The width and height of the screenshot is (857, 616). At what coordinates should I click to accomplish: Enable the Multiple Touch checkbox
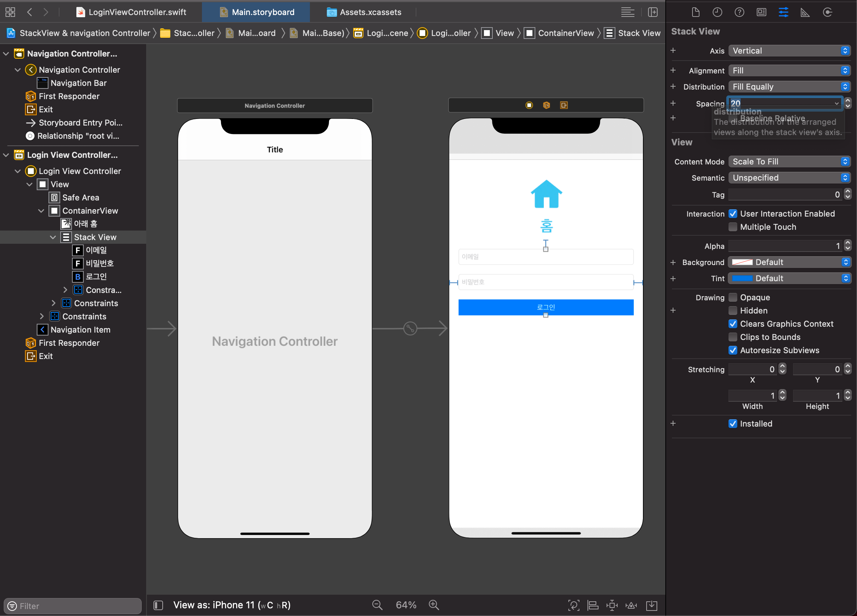pos(733,227)
